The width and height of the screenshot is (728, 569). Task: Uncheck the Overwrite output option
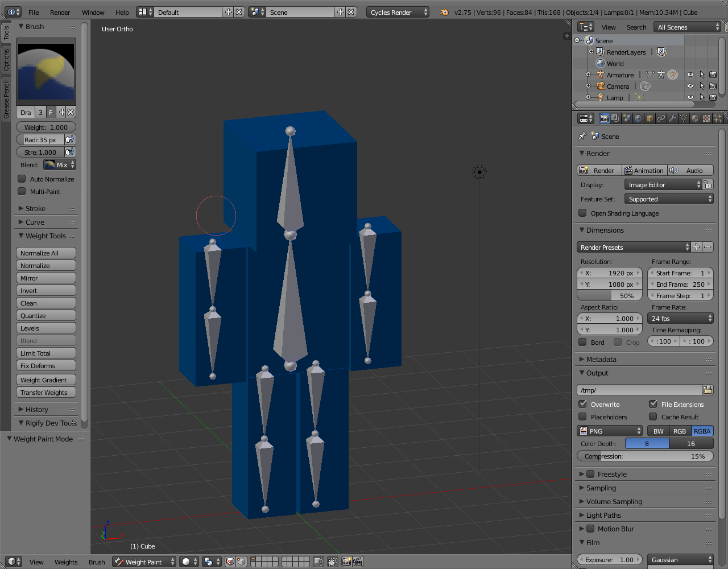point(583,404)
